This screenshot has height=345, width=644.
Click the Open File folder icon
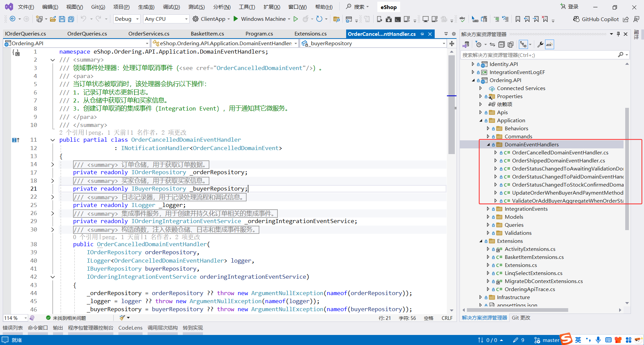click(x=53, y=19)
